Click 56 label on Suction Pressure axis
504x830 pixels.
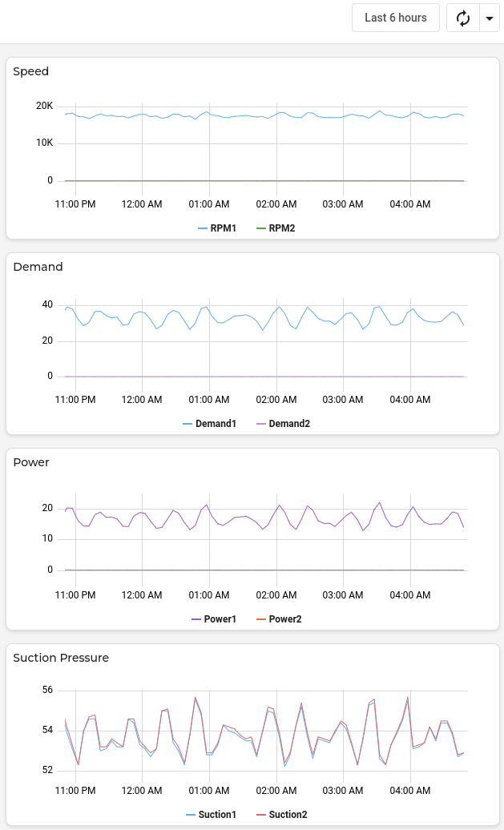[x=47, y=691]
